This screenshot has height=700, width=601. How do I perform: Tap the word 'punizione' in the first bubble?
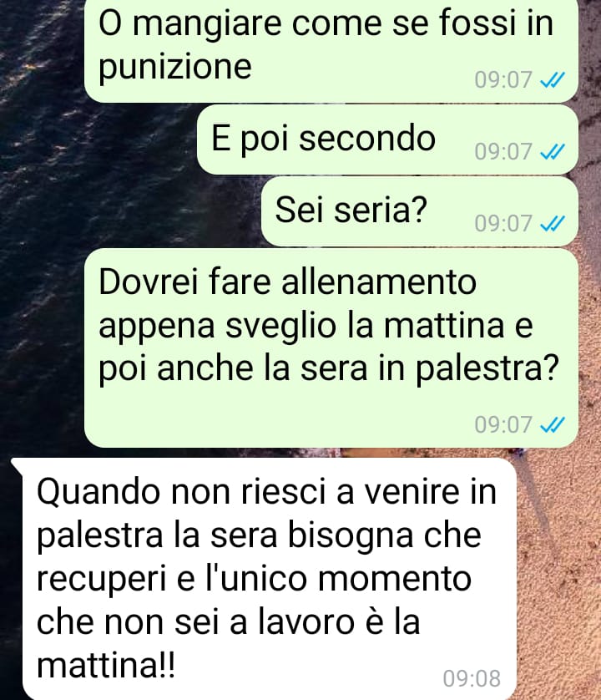(175, 68)
